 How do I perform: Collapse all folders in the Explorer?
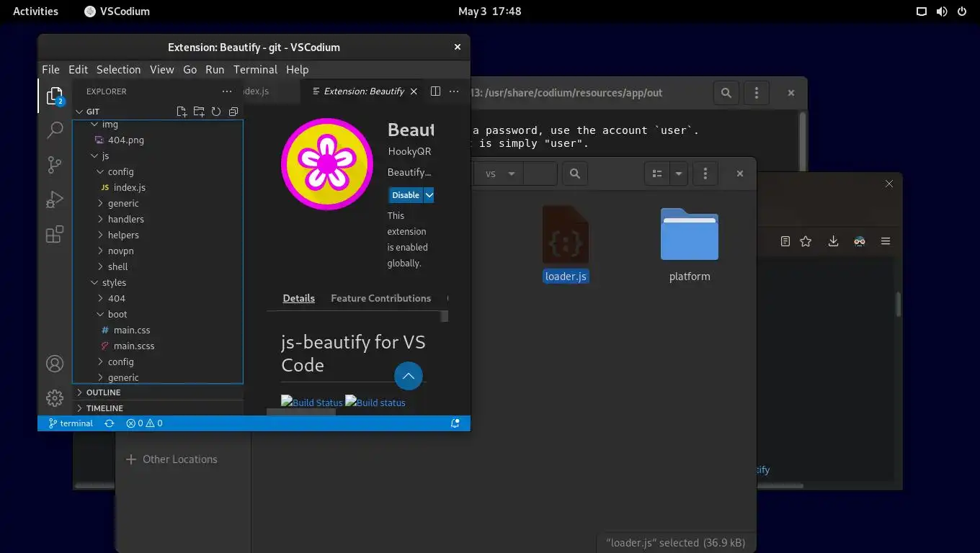coord(233,112)
